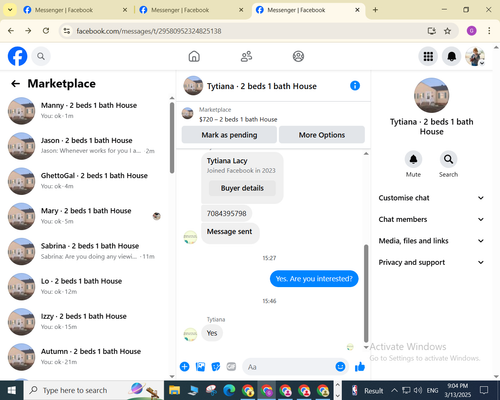Screen dimensions: 500x400
Task: Open the emoji picker in the message box
Action: (340, 367)
